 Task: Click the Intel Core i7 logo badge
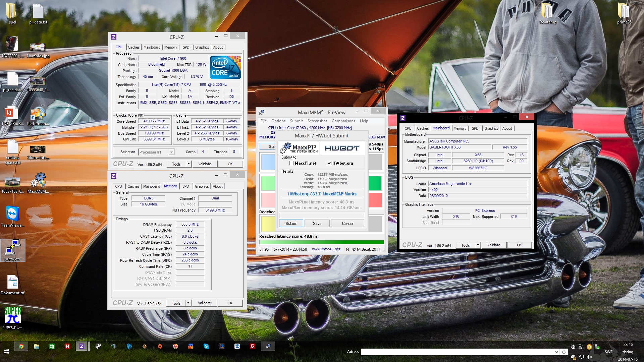coord(225,67)
